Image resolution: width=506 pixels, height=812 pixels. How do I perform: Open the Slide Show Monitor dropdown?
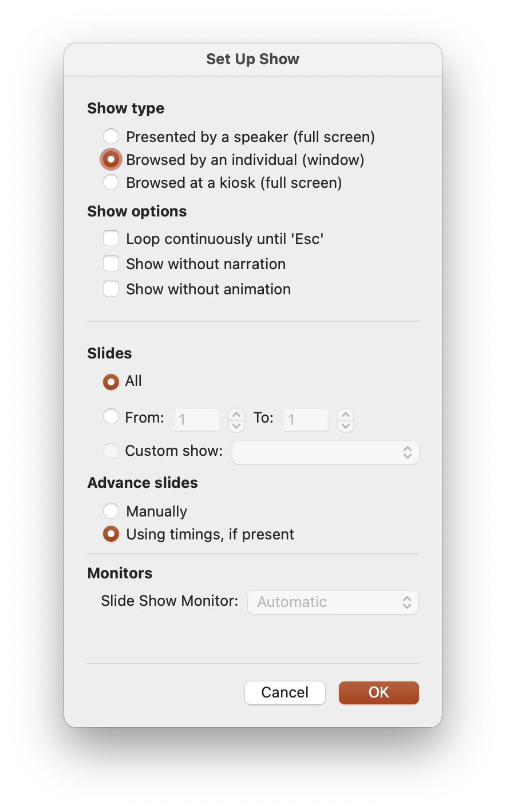point(333,602)
